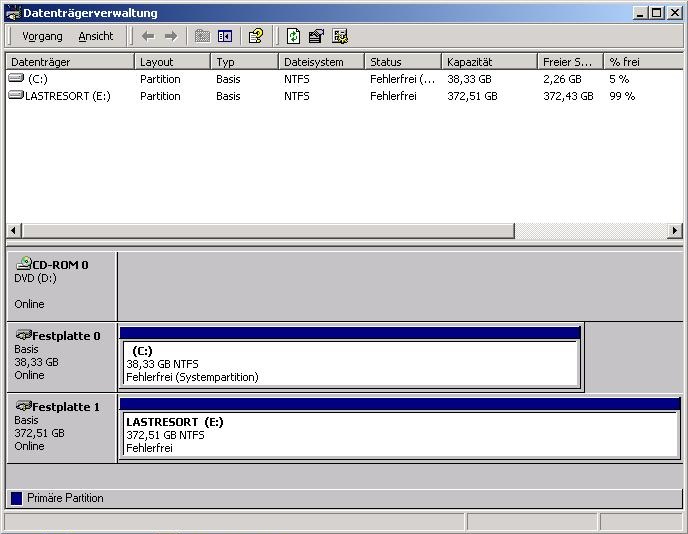Click the horizontal scrollbar thumb

[268, 230]
